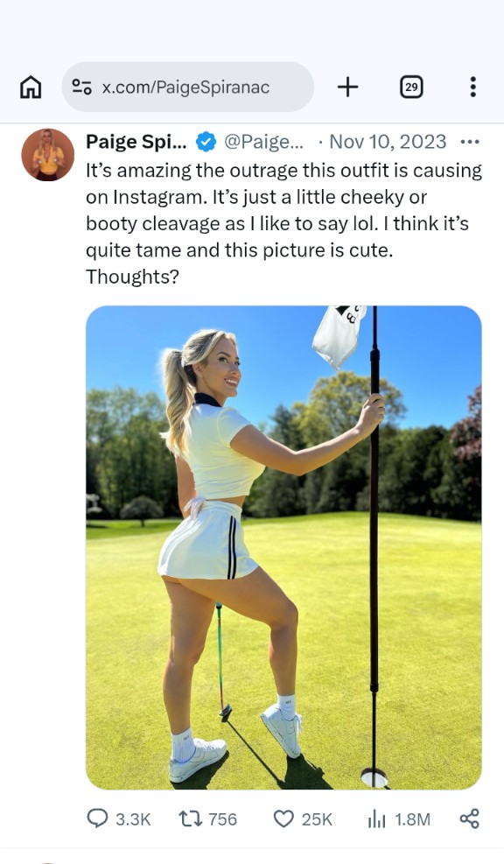Open a new tab with the plus icon
Screen dimensions: 504x864
point(348,87)
